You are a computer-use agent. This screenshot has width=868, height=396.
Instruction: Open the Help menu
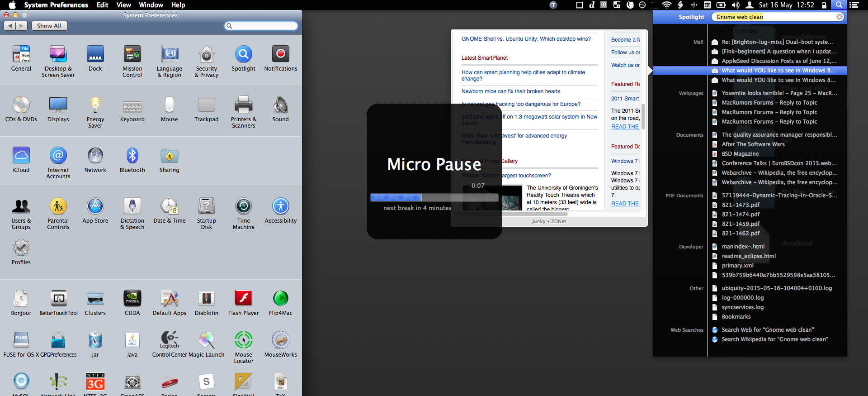pyautogui.click(x=178, y=5)
